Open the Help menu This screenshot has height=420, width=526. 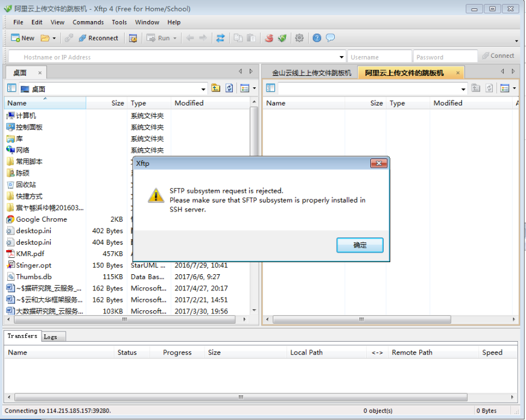pos(174,22)
